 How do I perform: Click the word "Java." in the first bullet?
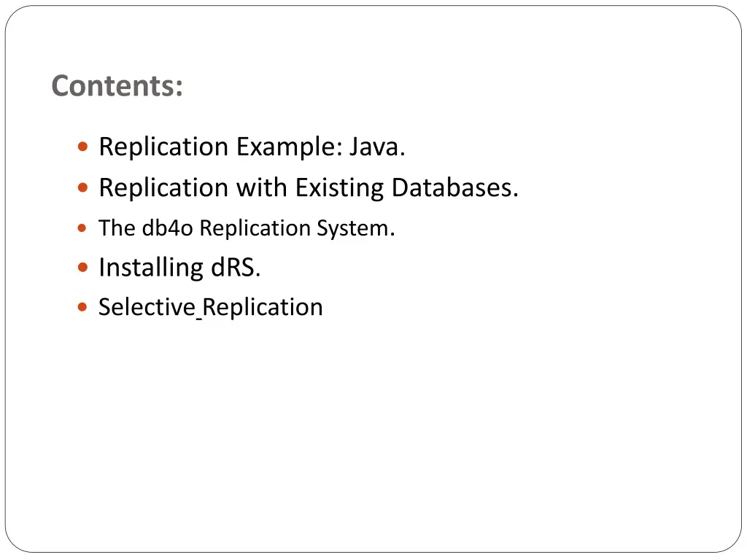[377, 147]
